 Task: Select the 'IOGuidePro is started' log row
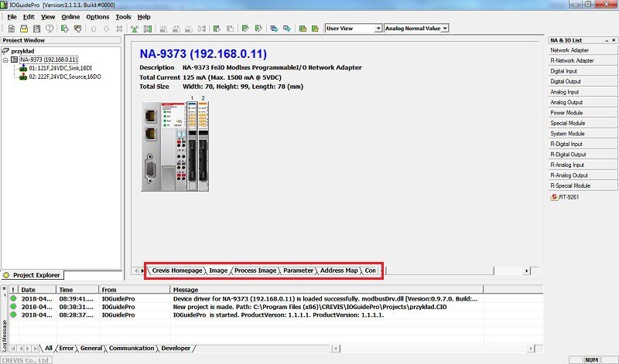click(276, 315)
